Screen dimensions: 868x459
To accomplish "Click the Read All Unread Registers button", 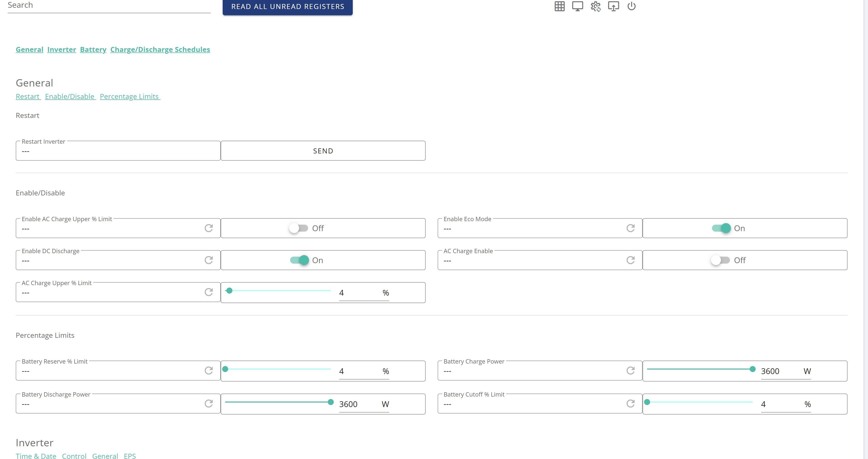I will click(x=287, y=7).
